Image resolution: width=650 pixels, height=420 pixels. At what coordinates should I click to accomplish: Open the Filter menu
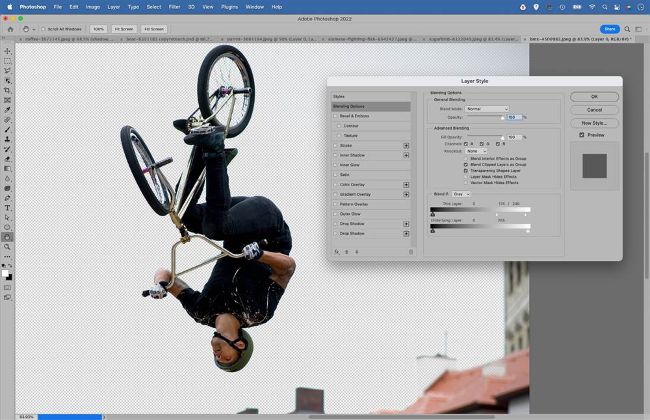174,6
